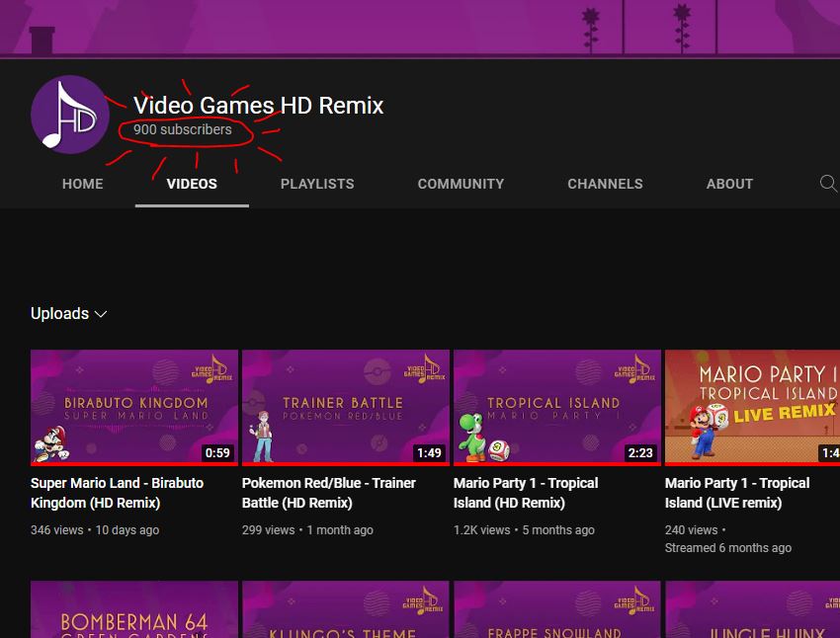View the ABOUT tab

pos(729,184)
